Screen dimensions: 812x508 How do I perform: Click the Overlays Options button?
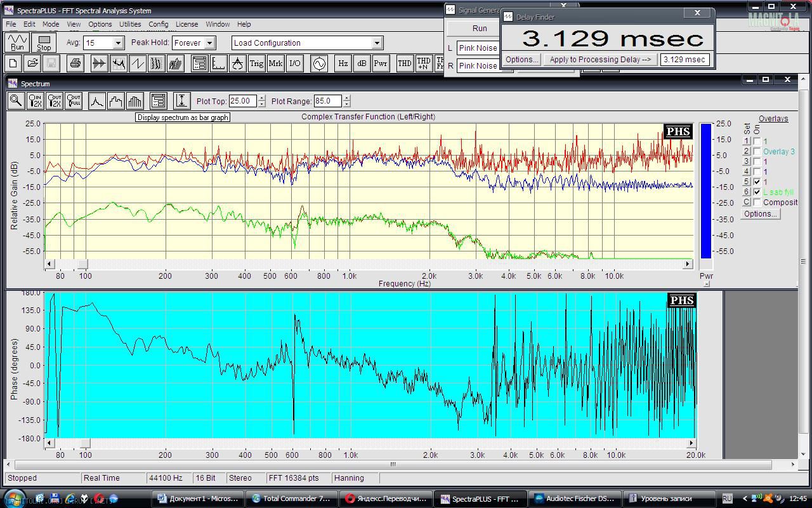(761, 214)
